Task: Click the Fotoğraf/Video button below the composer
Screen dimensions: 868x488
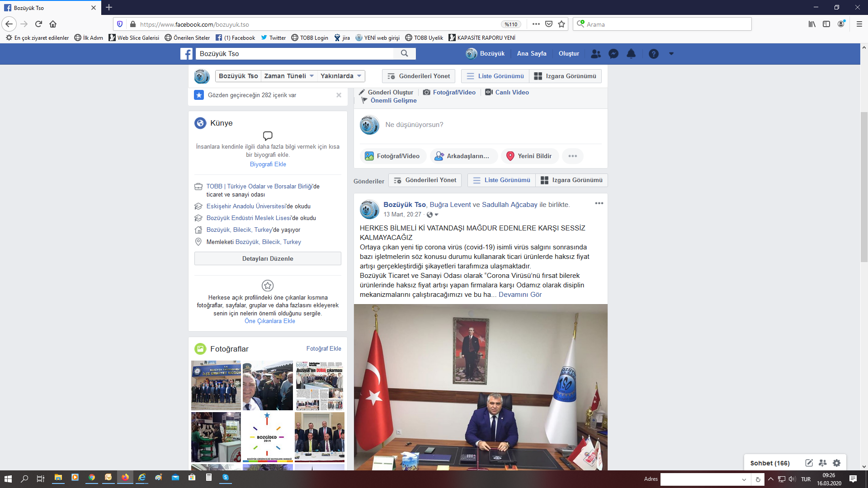Action: (393, 156)
